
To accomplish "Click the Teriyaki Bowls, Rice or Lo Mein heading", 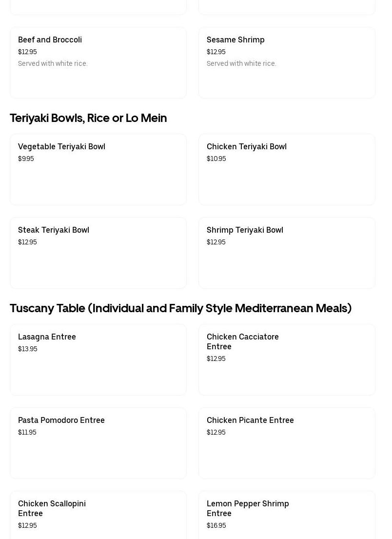I will tap(88, 118).
